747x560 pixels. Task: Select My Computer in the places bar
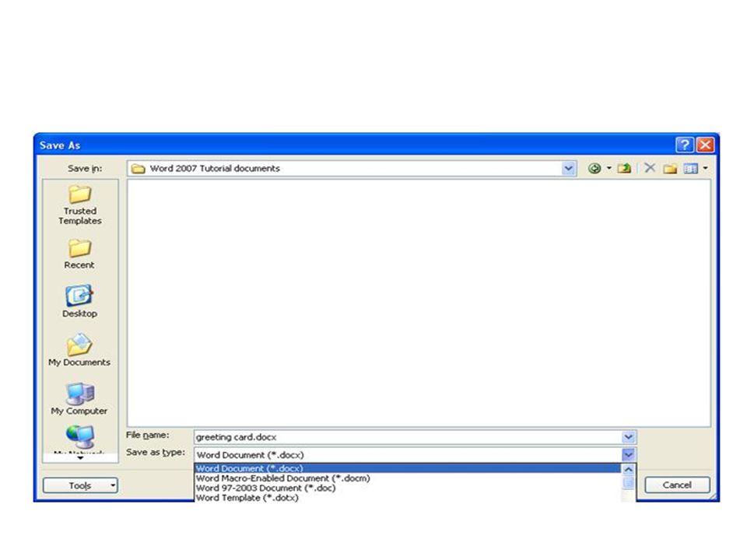pyautogui.click(x=79, y=398)
